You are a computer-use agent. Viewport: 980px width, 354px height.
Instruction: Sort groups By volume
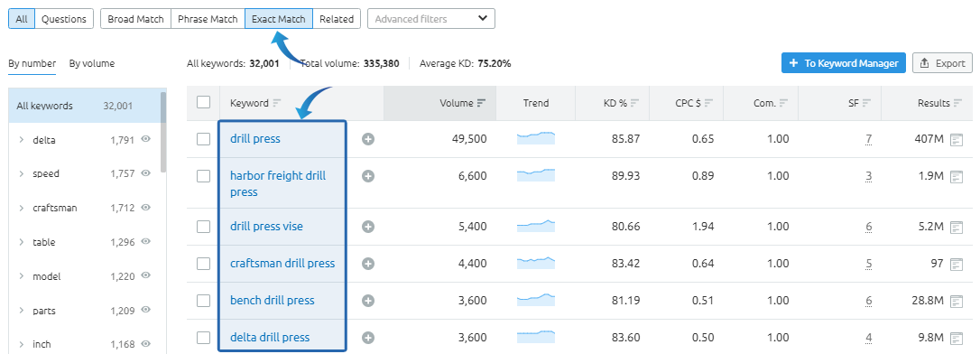coord(92,63)
